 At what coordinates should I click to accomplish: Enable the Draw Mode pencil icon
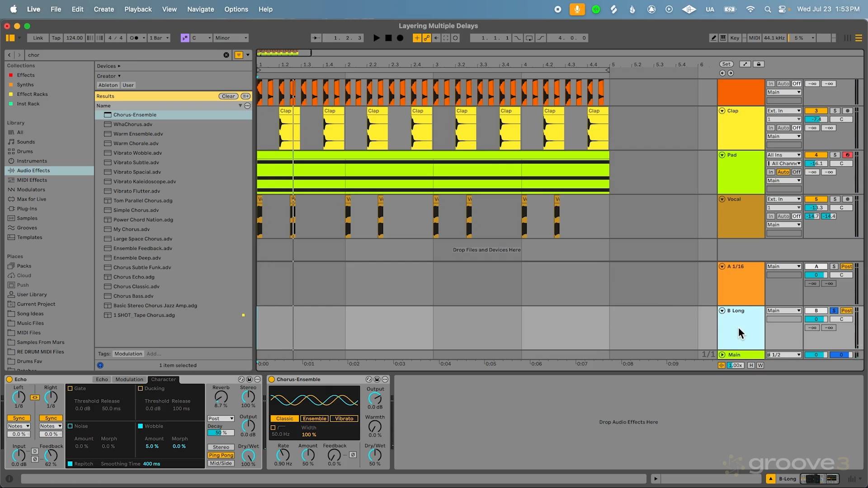point(713,38)
